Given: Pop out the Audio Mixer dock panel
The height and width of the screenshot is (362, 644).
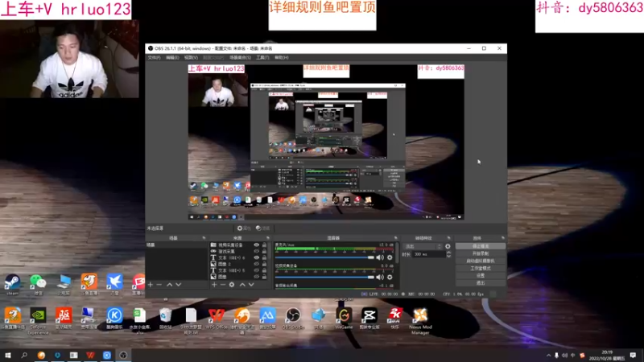Looking at the screenshot, I should 396,238.
